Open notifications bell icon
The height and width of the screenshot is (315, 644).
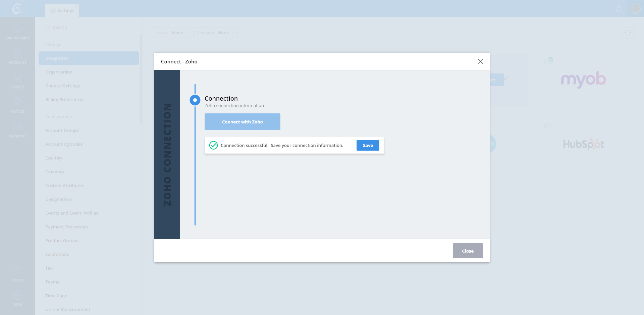pos(619,9)
